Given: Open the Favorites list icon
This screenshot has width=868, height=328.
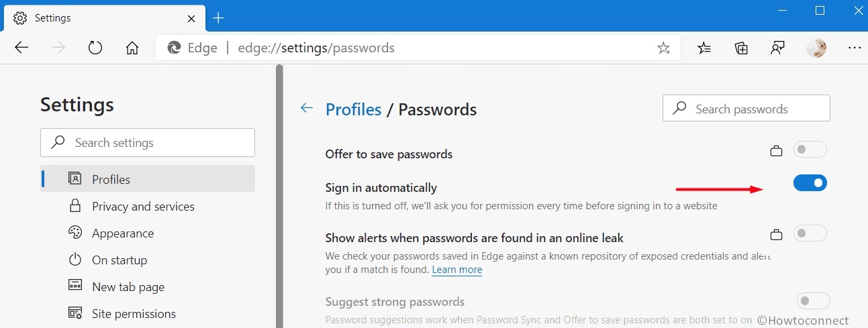Looking at the screenshot, I should coord(704,48).
